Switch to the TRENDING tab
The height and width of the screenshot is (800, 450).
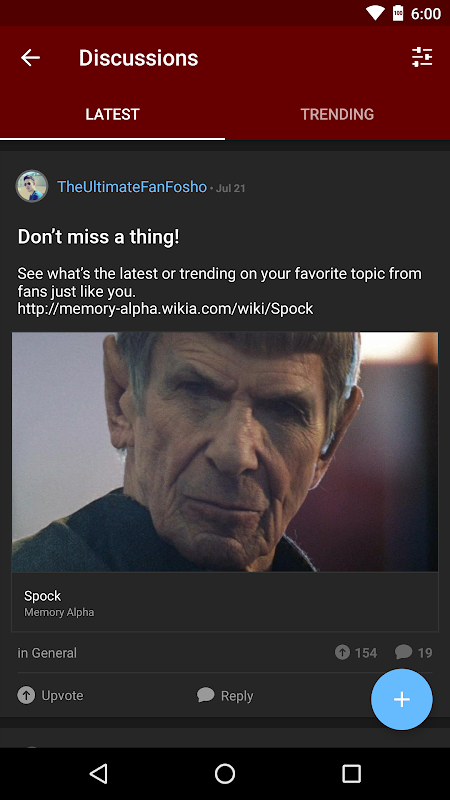337,114
